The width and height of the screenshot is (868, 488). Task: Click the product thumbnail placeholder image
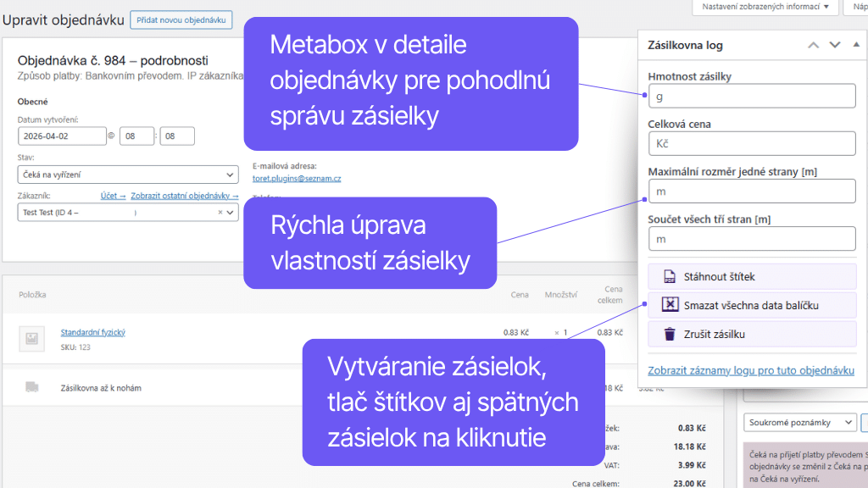pos(32,339)
